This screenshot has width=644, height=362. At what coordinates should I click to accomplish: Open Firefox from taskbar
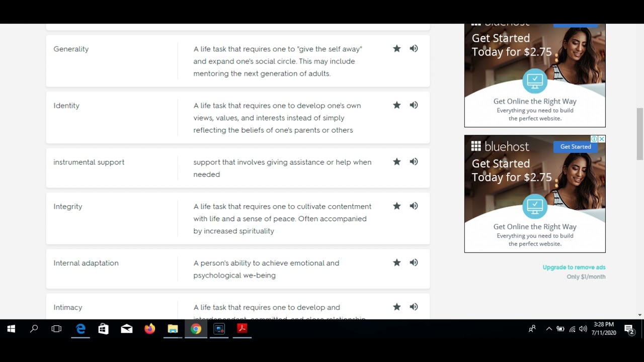tap(150, 329)
